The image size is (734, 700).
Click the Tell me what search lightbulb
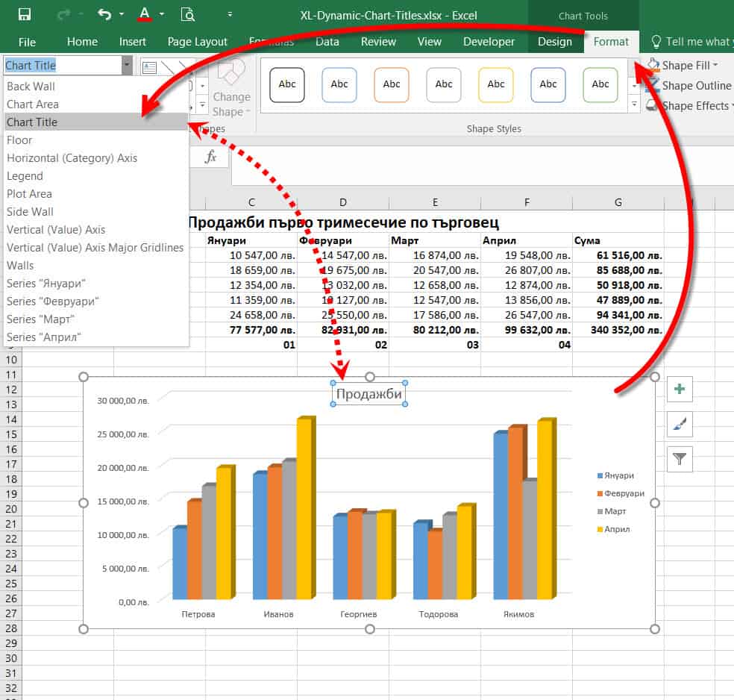656,42
